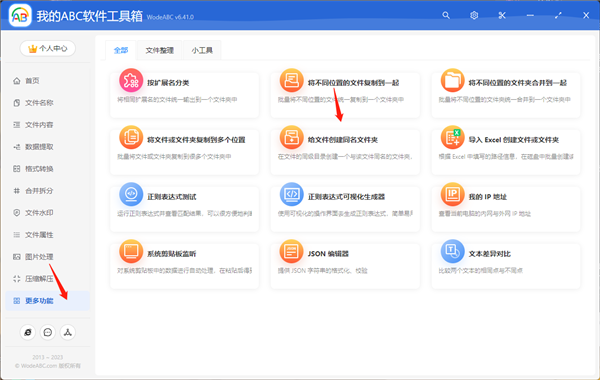Viewport: 600px width, 380px height.
Task: Open 图片处理 in sidebar
Action: pos(47,257)
